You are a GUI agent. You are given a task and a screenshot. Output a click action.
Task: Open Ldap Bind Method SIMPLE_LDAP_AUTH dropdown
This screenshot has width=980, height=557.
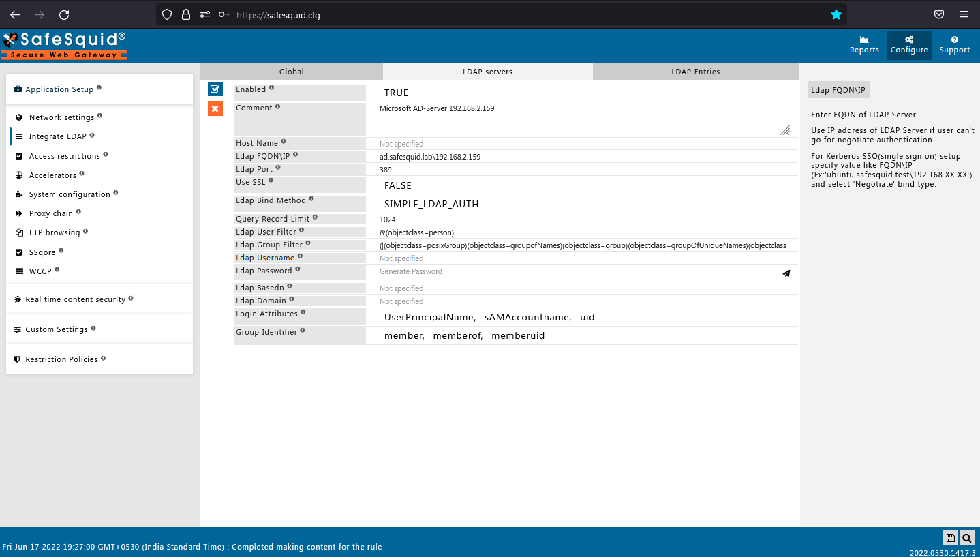(582, 204)
